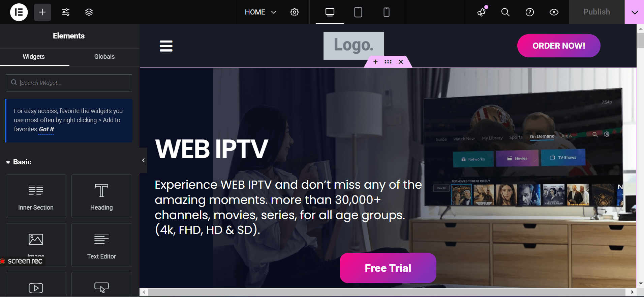Open the Help question mark icon
Screen dimensions: 644x297
point(530,12)
